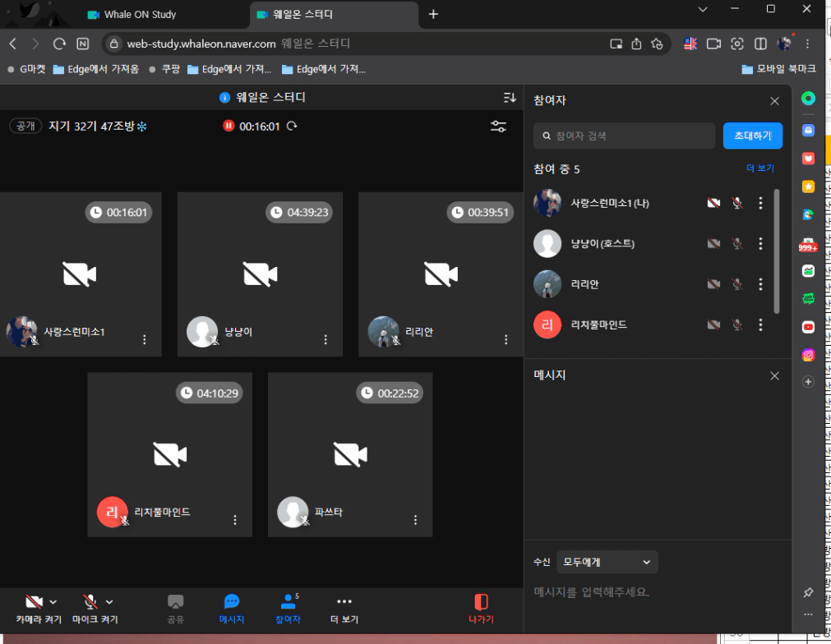Expand microphone options chevron
Viewport: 831px width, 644px height.
109,602
